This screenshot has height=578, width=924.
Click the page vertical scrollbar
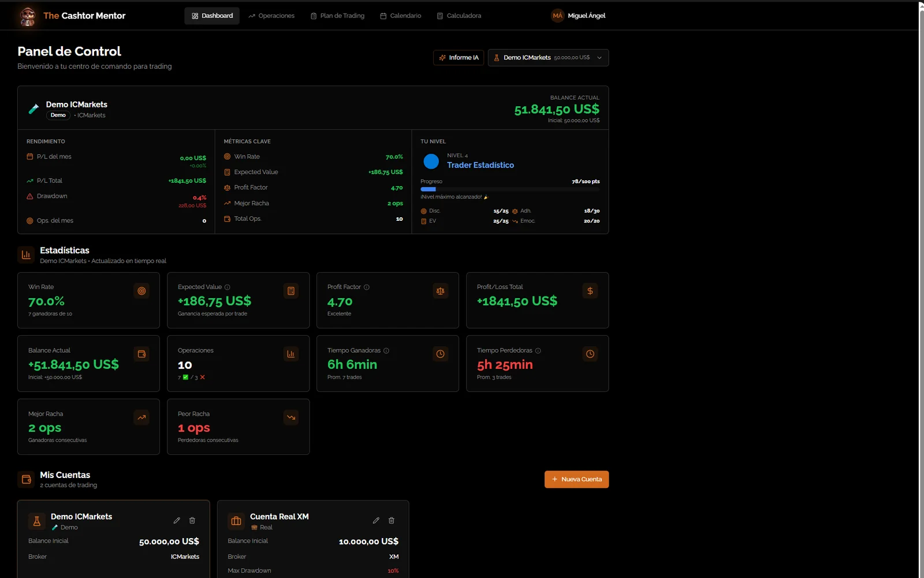(921, 289)
